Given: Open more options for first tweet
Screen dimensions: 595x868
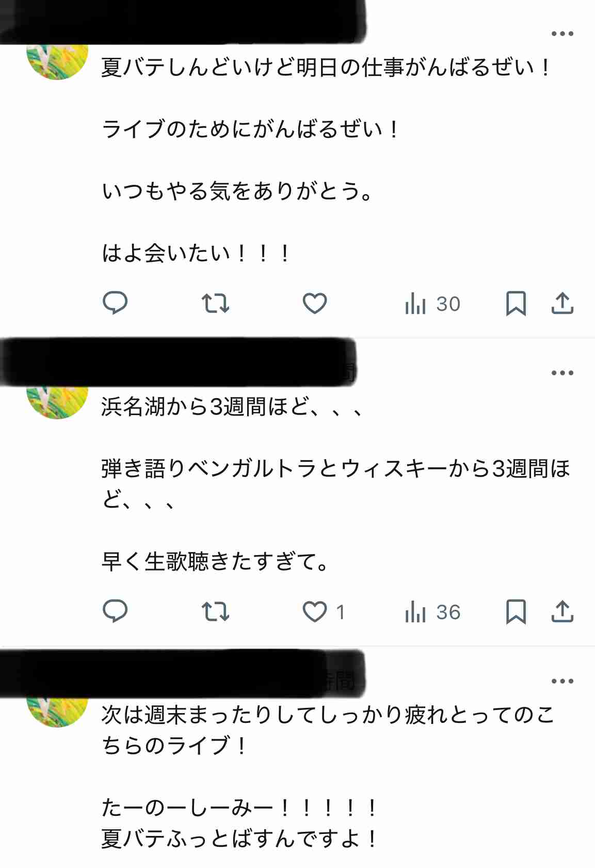Looking at the screenshot, I should [x=562, y=34].
